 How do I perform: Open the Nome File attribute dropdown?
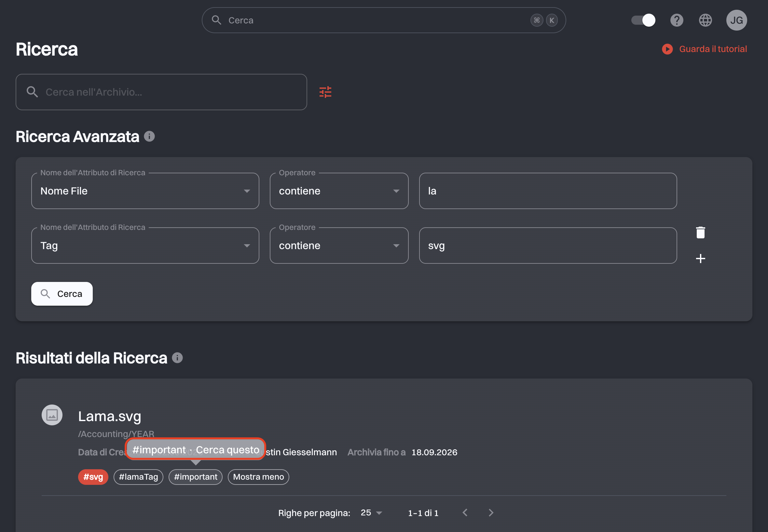click(x=145, y=191)
